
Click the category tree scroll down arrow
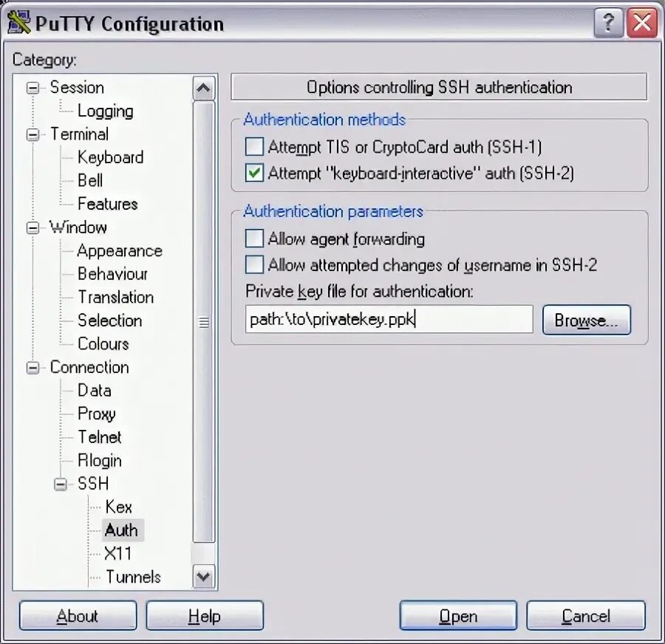[204, 577]
